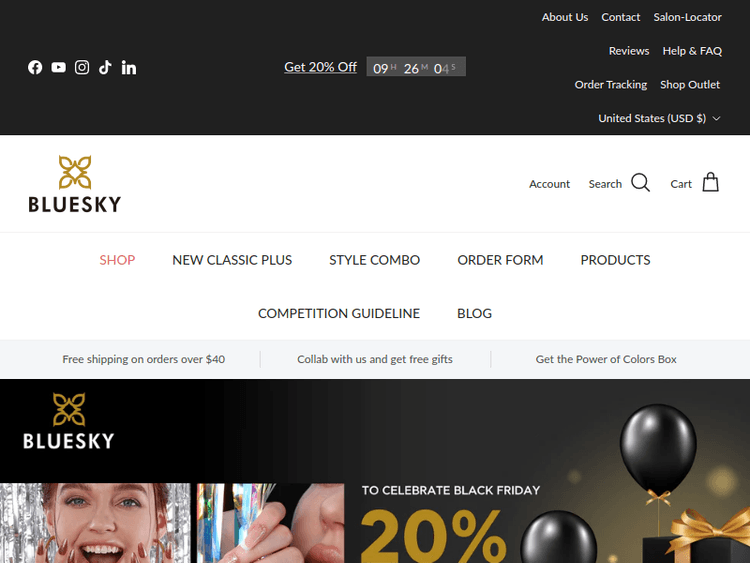750x563 pixels.
Task: Open the NEW CLASSIC PLUS menu
Action: click(232, 260)
